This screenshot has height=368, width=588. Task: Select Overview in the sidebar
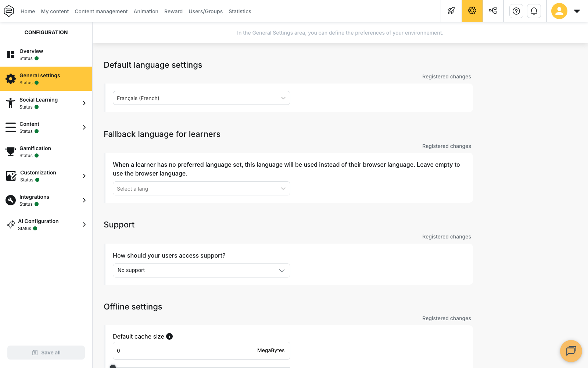(x=46, y=54)
